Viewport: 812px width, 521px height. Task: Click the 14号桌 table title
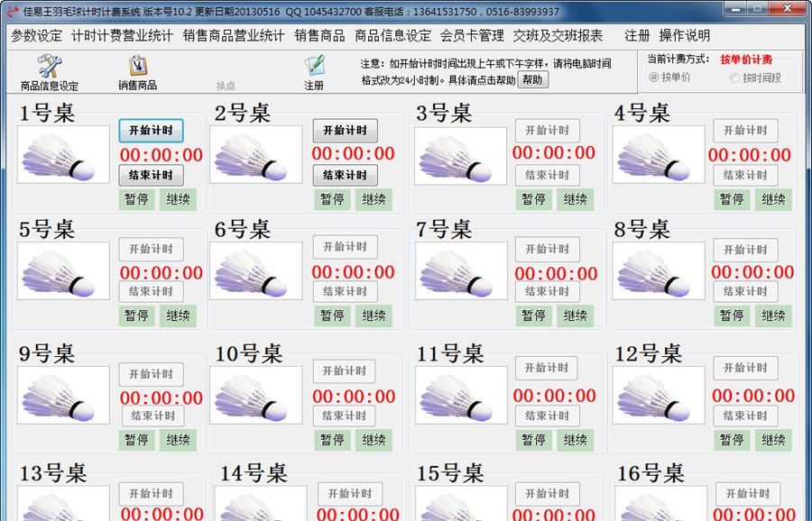pos(254,473)
